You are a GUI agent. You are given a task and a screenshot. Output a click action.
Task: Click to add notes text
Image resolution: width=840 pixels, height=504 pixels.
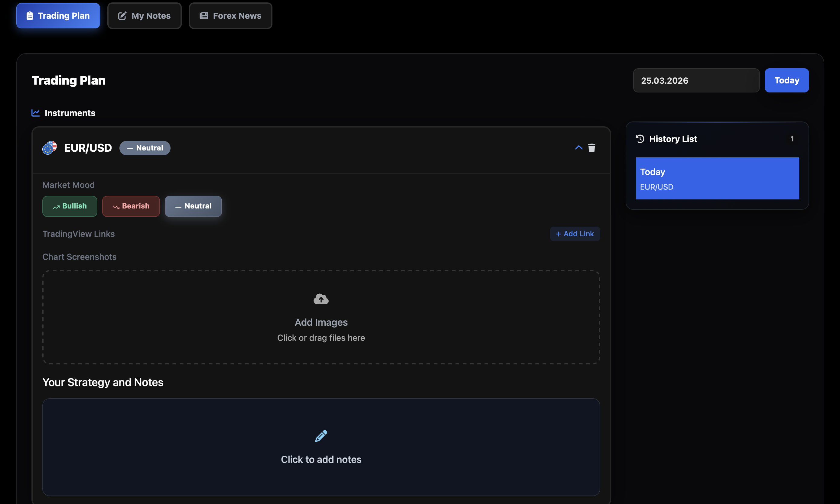click(x=321, y=460)
